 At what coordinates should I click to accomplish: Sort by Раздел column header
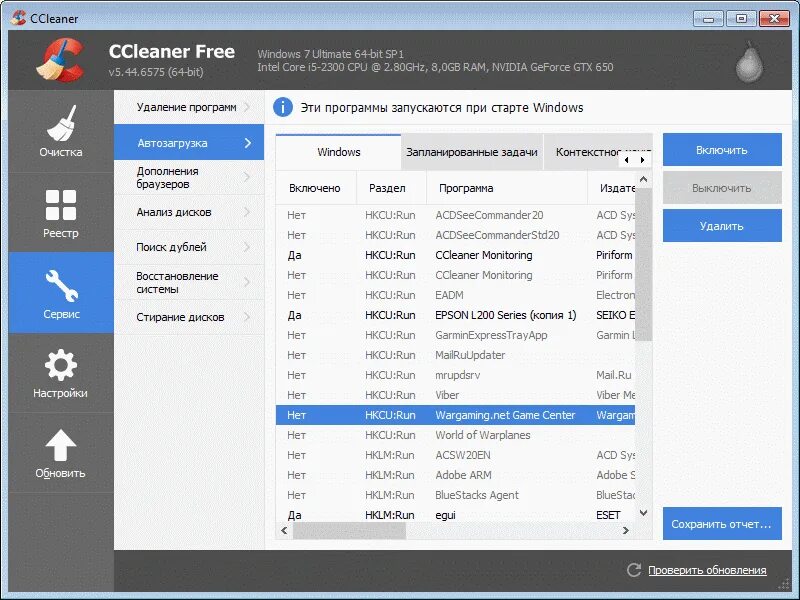pyautogui.click(x=391, y=188)
